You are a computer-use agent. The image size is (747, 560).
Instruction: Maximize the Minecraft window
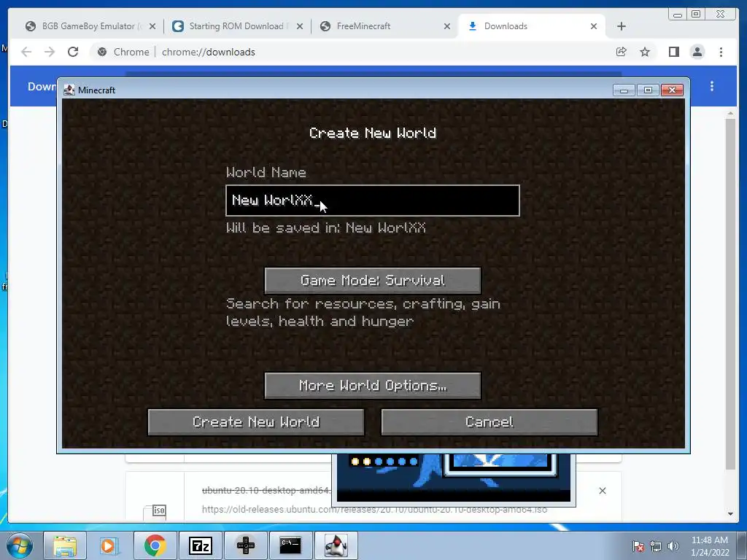[648, 90]
